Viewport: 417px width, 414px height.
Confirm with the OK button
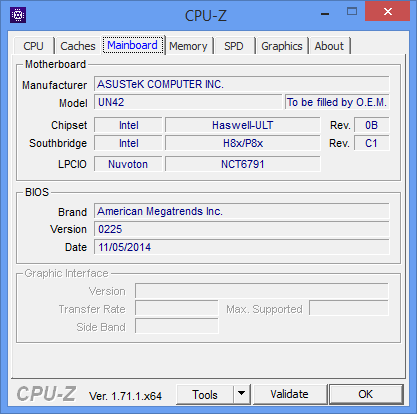[x=366, y=394]
